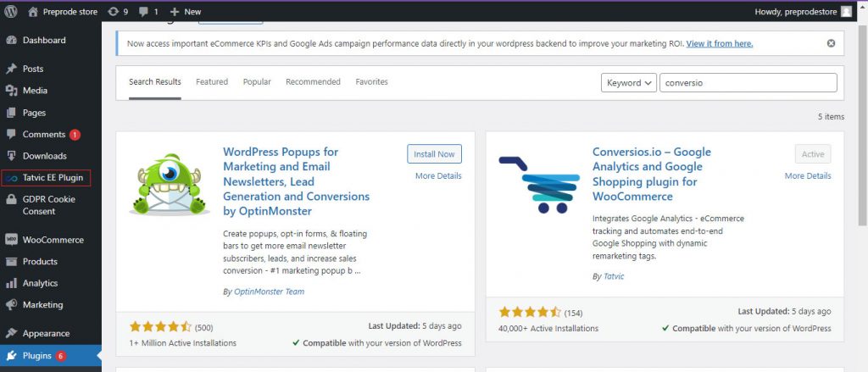Screen dimensions: 868x372
Task: Click the Products box icon
Action: [11, 261]
